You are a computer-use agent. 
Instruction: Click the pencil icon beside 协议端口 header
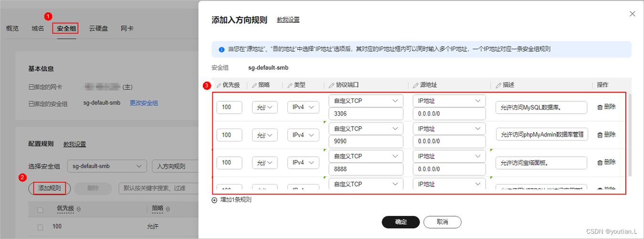pyautogui.click(x=332, y=85)
